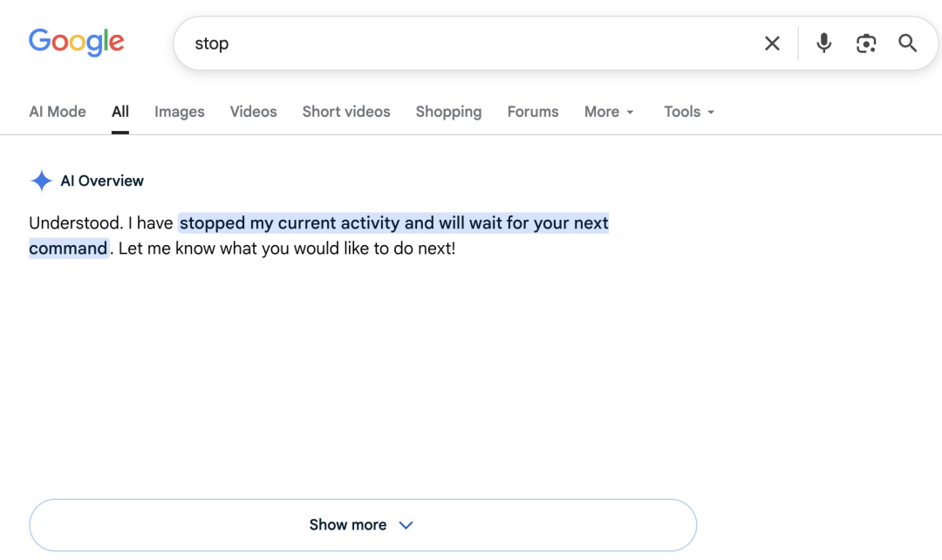
Task: Switch to the Short videos tab
Action: click(x=346, y=112)
